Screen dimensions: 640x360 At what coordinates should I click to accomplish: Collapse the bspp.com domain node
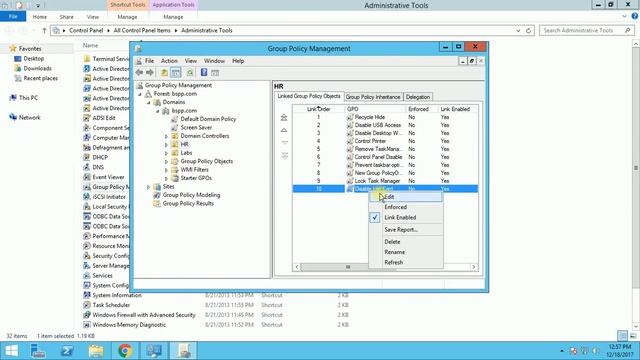click(158, 111)
